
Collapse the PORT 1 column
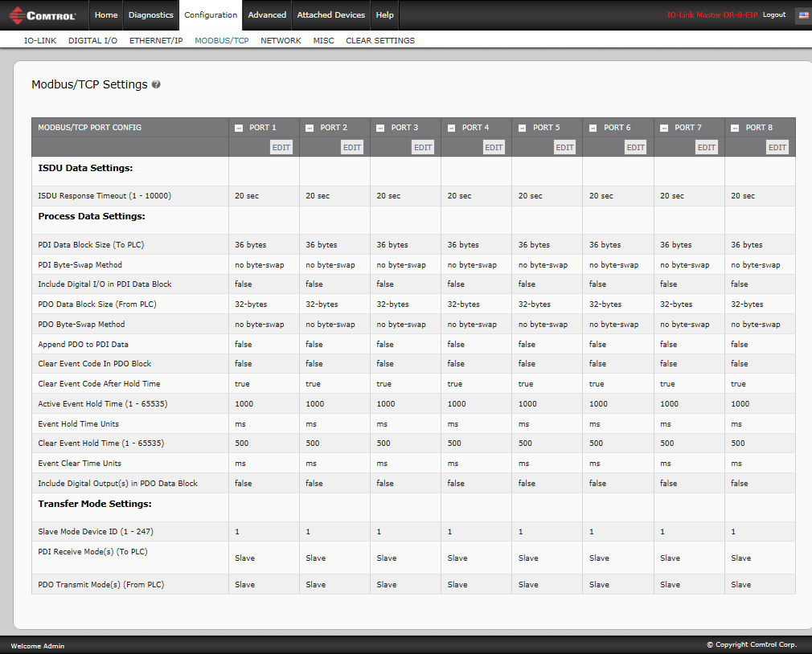pyautogui.click(x=239, y=128)
